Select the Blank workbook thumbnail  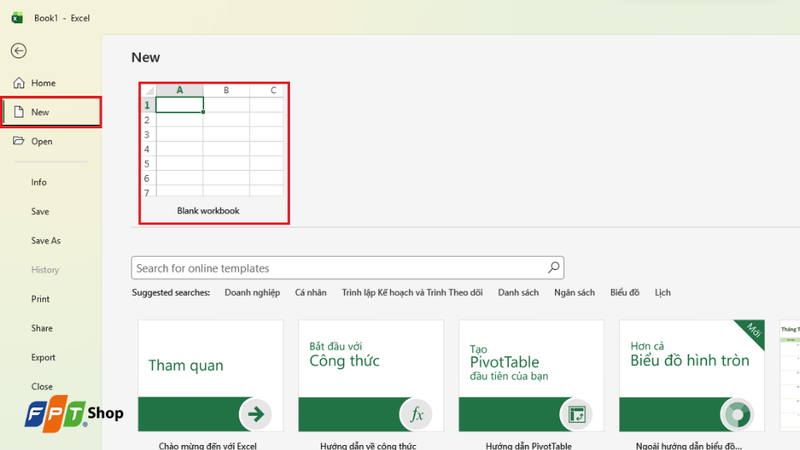point(212,140)
